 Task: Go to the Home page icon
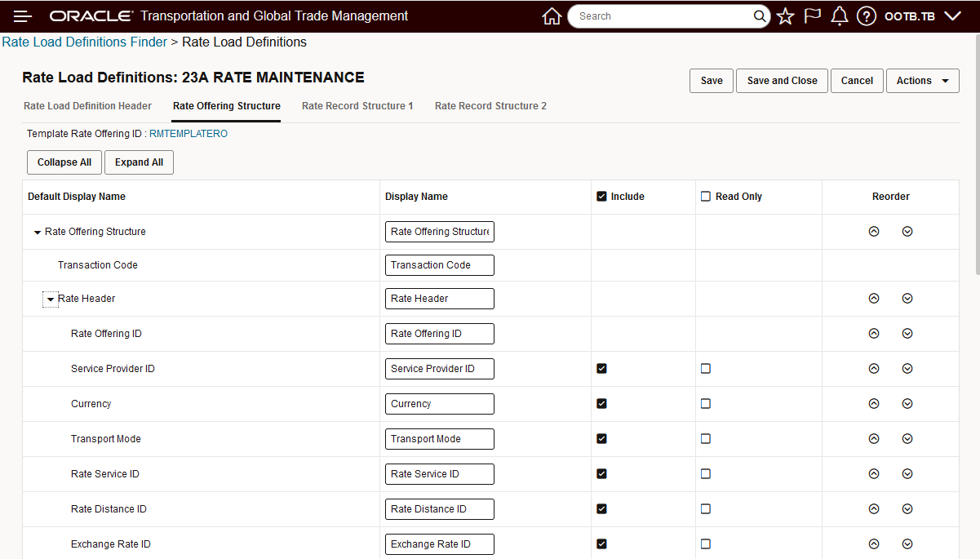click(552, 16)
